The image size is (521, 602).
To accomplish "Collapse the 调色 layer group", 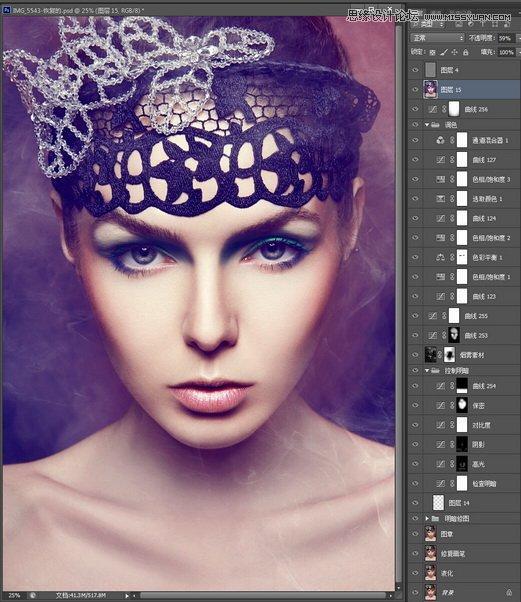I will pyautogui.click(x=427, y=125).
